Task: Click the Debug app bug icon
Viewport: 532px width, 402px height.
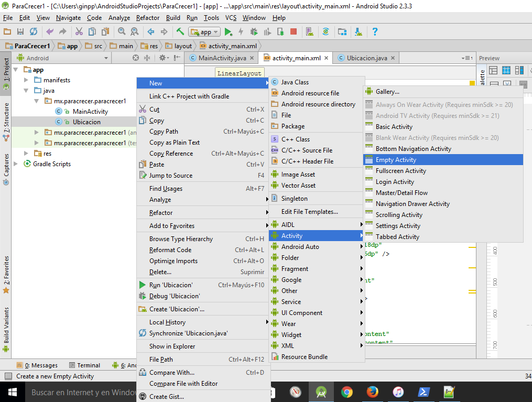Action: click(x=254, y=32)
